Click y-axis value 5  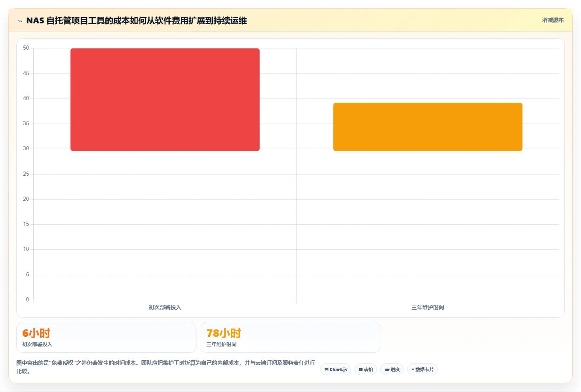point(28,274)
